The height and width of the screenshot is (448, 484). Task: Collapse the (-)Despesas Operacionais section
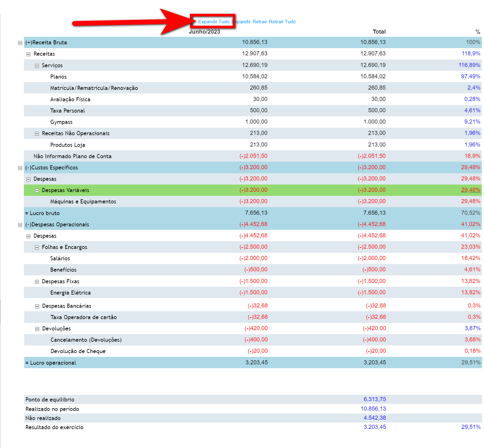(x=20, y=225)
